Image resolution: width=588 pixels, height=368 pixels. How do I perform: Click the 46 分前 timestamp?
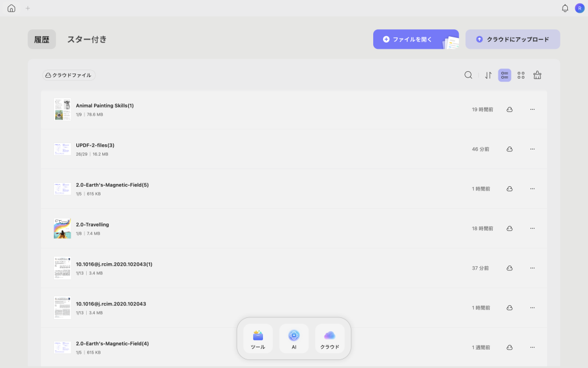[x=481, y=149]
